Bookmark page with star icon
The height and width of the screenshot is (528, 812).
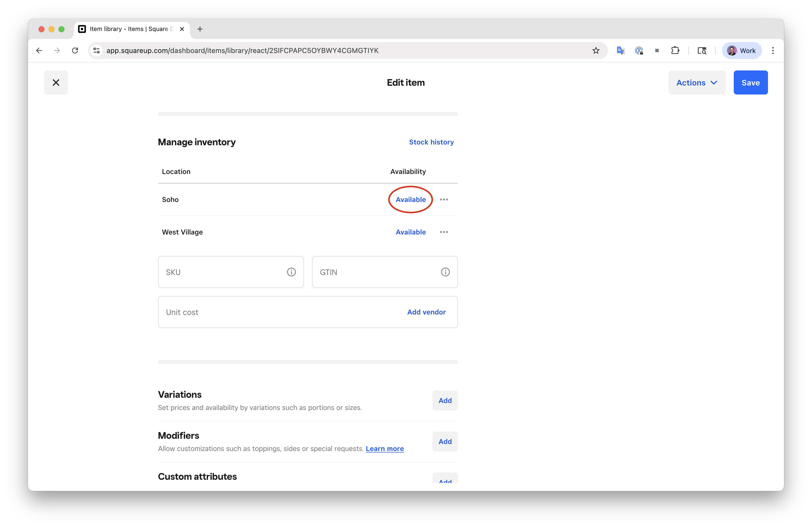[x=596, y=50]
